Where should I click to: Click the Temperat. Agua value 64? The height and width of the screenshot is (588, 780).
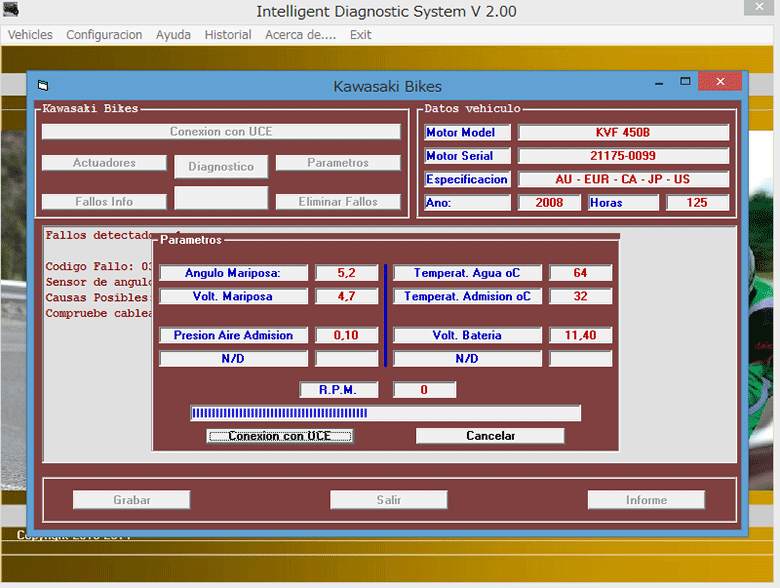pos(581,273)
